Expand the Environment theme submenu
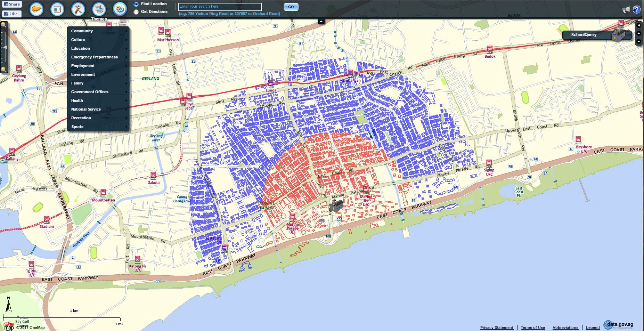Image resolution: width=644 pixels, height=331 pixels. 98,74
